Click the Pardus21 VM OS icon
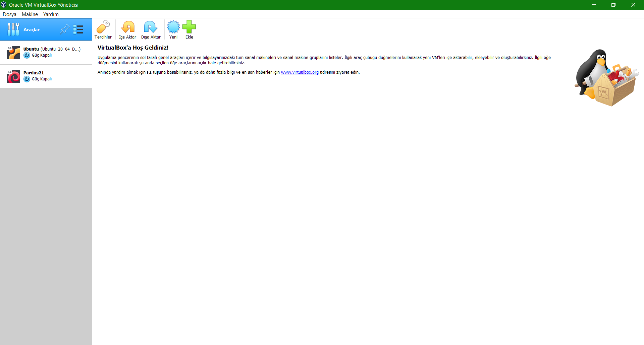 click(13, 76)
